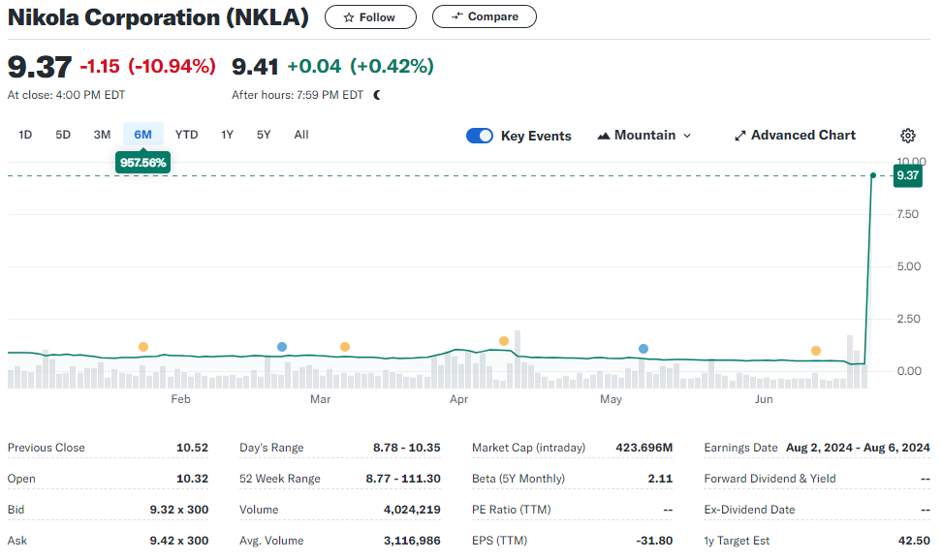Switch chart to 1Y range

[227, 135]
